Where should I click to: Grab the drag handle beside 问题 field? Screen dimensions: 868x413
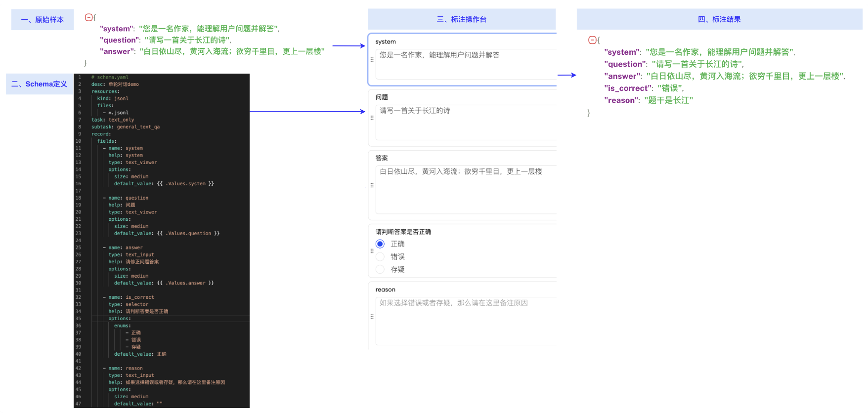click(372, 118)
